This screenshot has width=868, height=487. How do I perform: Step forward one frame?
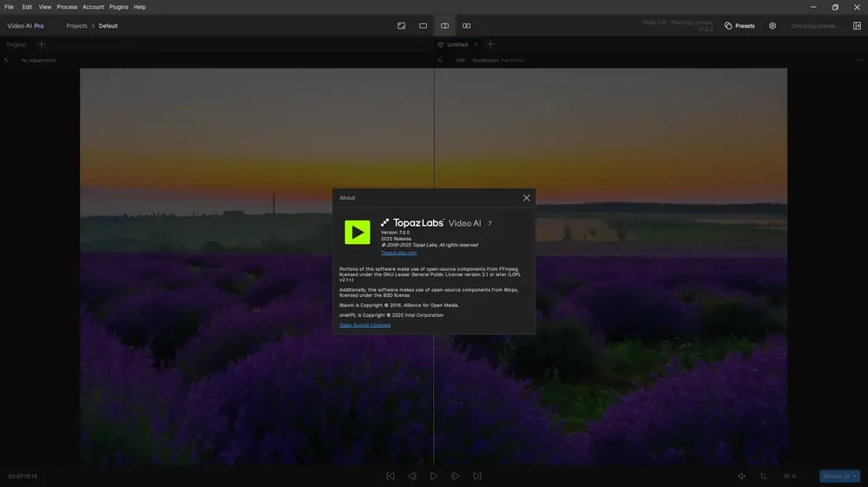click(455, 476)
